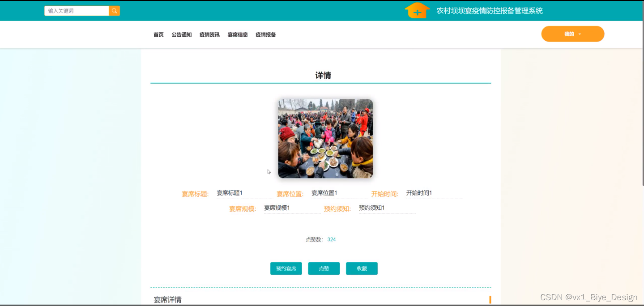The width and height of the screenshot is (644, 306).
Task: Click the 预约宴席 button
Action: (286, 268)
